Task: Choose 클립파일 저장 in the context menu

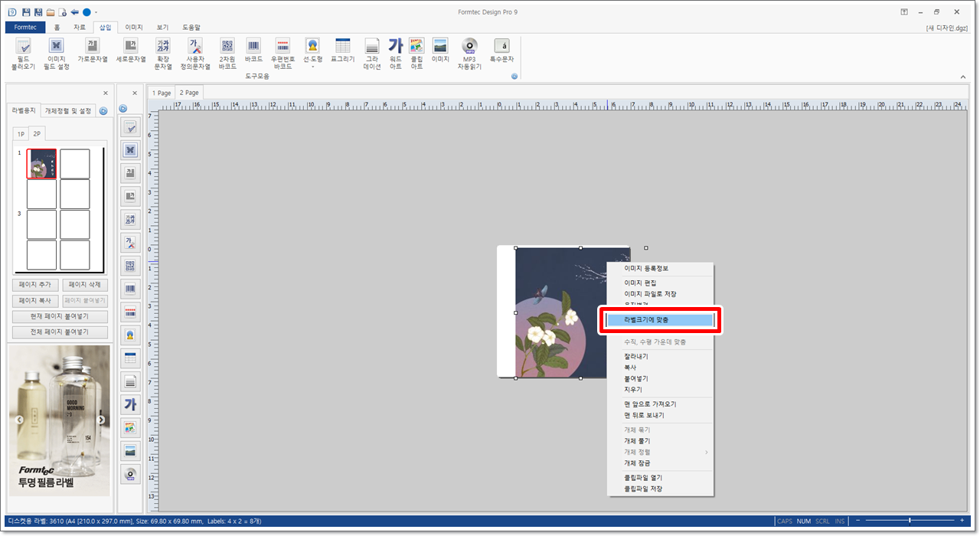Action: (x=660, y=489)
